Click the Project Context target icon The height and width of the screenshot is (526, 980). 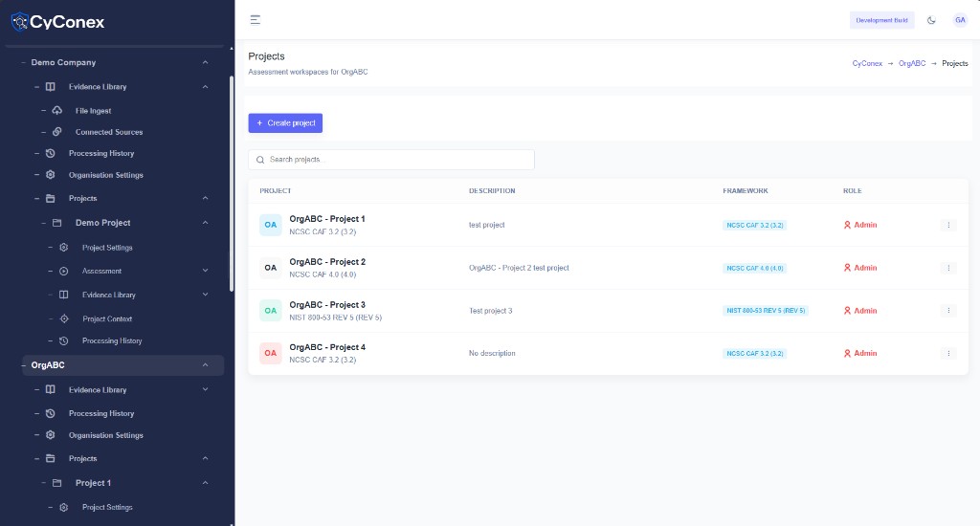[64, 318]
